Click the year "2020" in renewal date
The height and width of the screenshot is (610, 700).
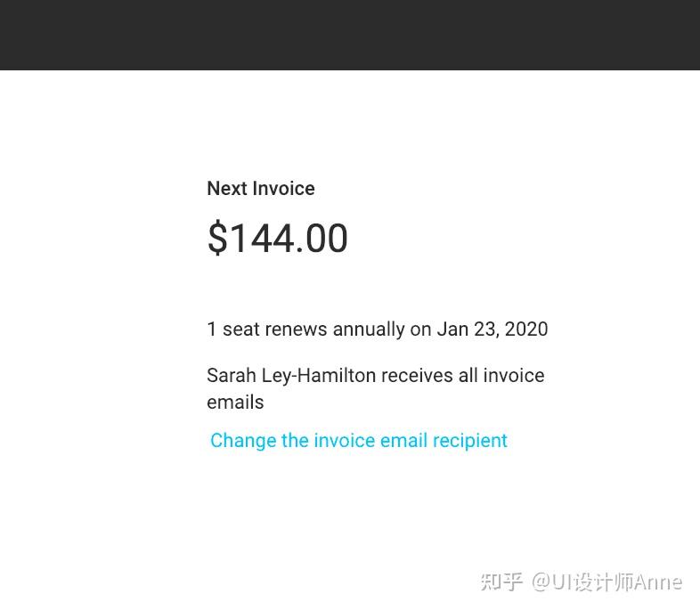point(526,329)
